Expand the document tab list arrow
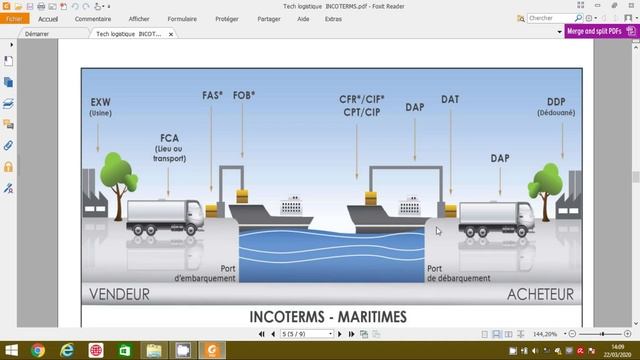The height and width of the screenshot is (360, 640). tap(559, 32)
